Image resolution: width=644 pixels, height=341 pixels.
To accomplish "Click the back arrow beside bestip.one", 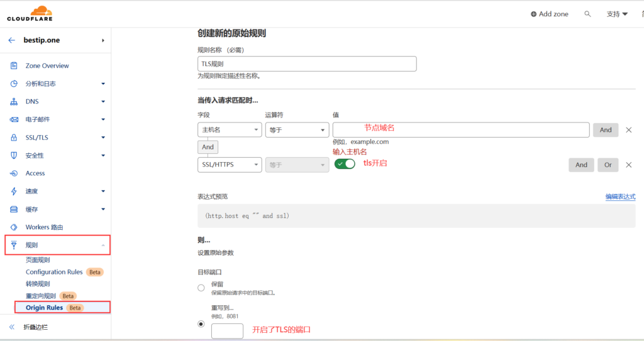I will [11, 40].
